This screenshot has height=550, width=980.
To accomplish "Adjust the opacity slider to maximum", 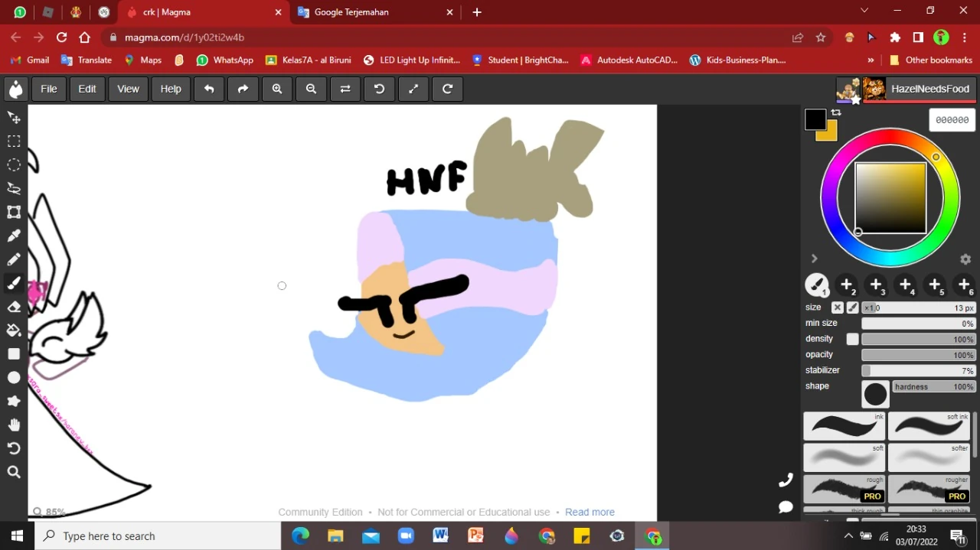I will (971, 354).
